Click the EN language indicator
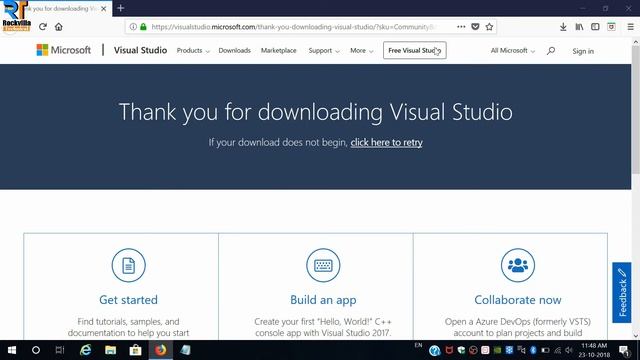The height and width of the screenshot is (360, 640). [418, 345]
